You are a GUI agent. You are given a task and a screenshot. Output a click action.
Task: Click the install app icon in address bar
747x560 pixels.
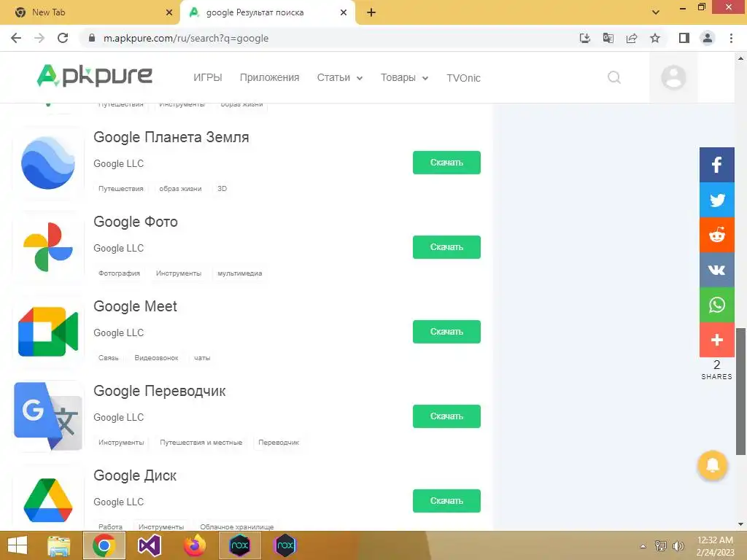pyautogui.click(x=585, y=38)
